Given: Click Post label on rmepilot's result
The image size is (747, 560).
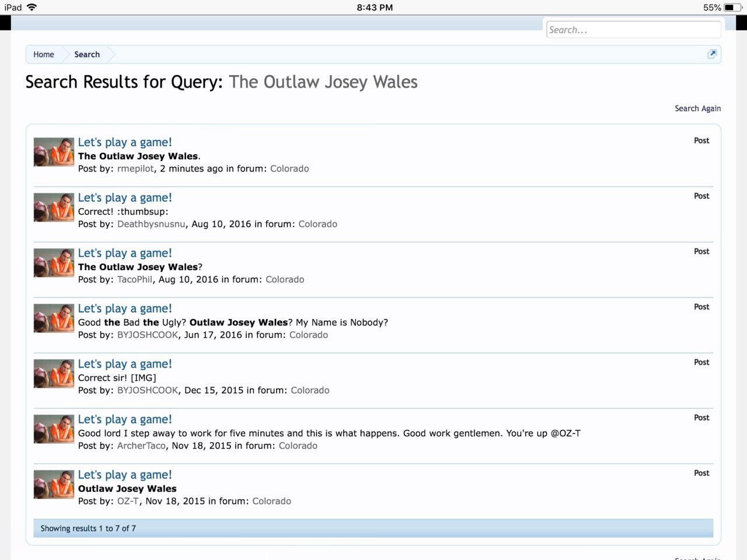Looking at the screenshot, I should click(x=701, y=141).
